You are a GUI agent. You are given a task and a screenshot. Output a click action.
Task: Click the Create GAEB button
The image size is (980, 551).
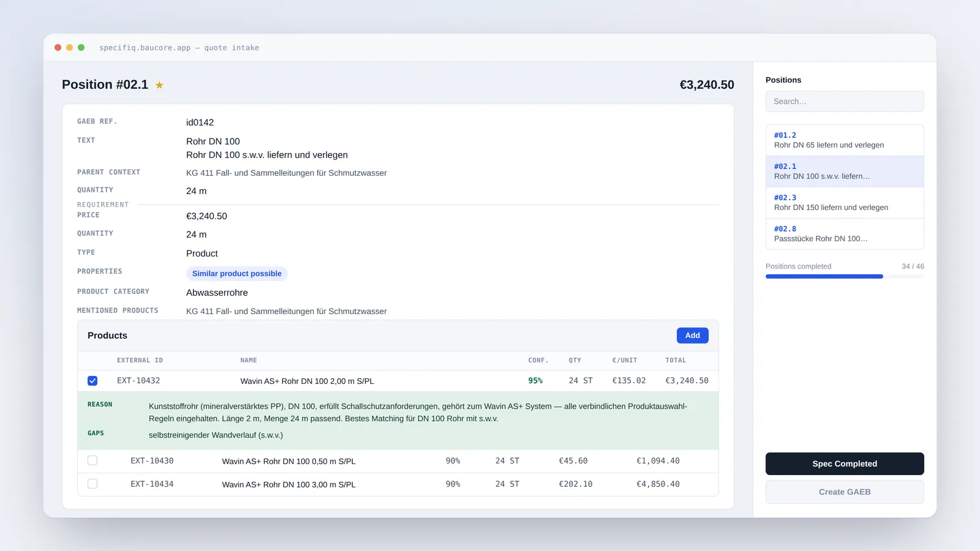[x=845, y=492]
